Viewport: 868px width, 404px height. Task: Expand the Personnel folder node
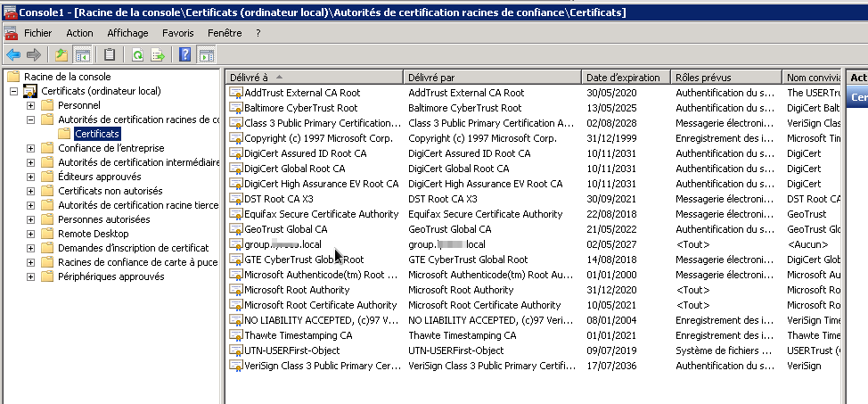coord(30,105)
